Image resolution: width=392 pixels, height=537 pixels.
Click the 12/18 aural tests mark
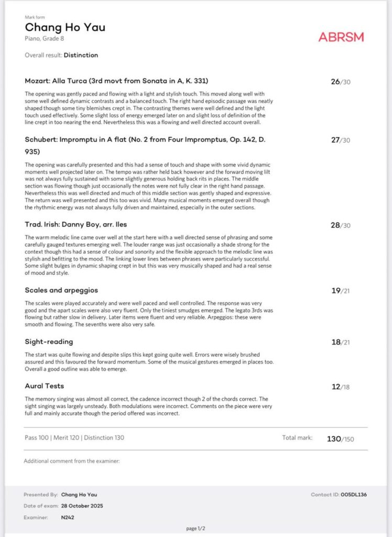[340, 387]
